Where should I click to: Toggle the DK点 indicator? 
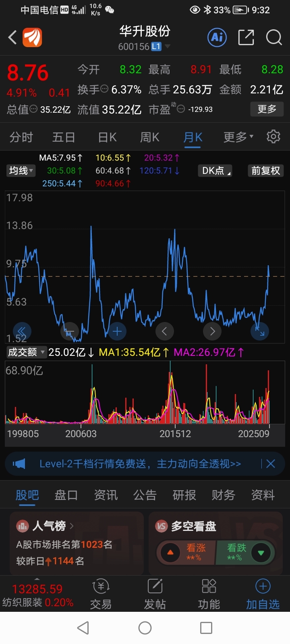[216, 171]
